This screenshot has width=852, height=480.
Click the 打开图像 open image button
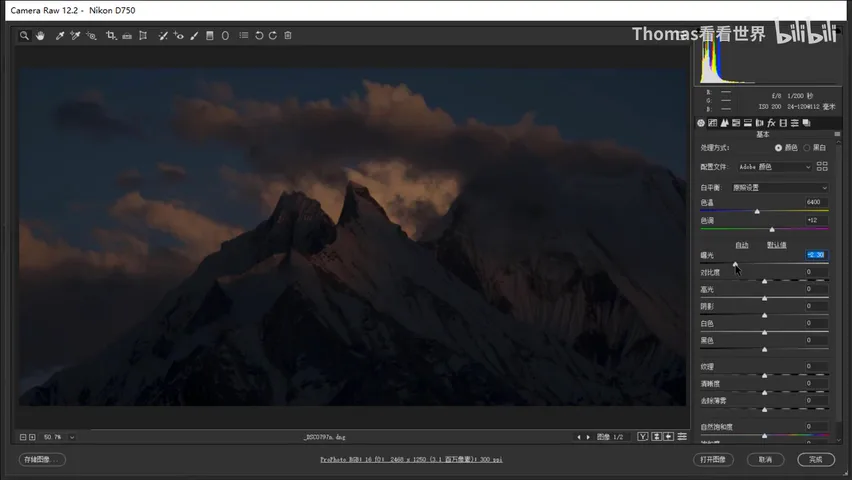pos(713,459)
